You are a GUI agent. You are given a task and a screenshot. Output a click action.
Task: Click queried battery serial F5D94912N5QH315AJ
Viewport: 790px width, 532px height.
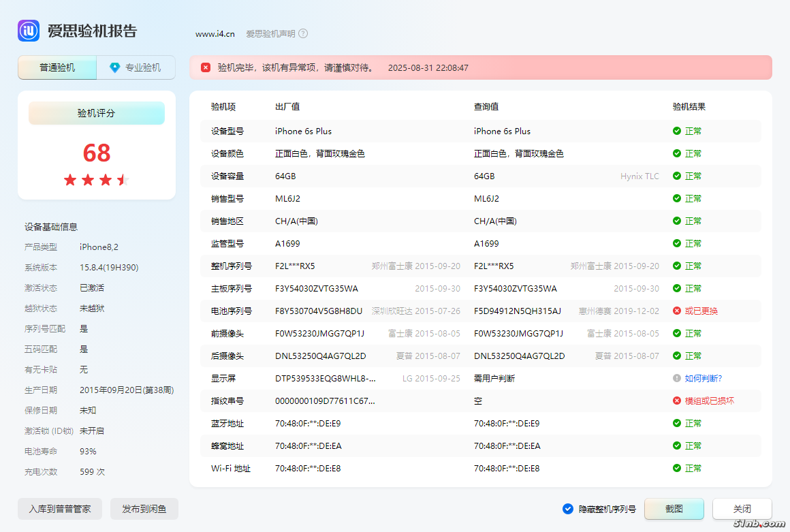pos(518,311)
